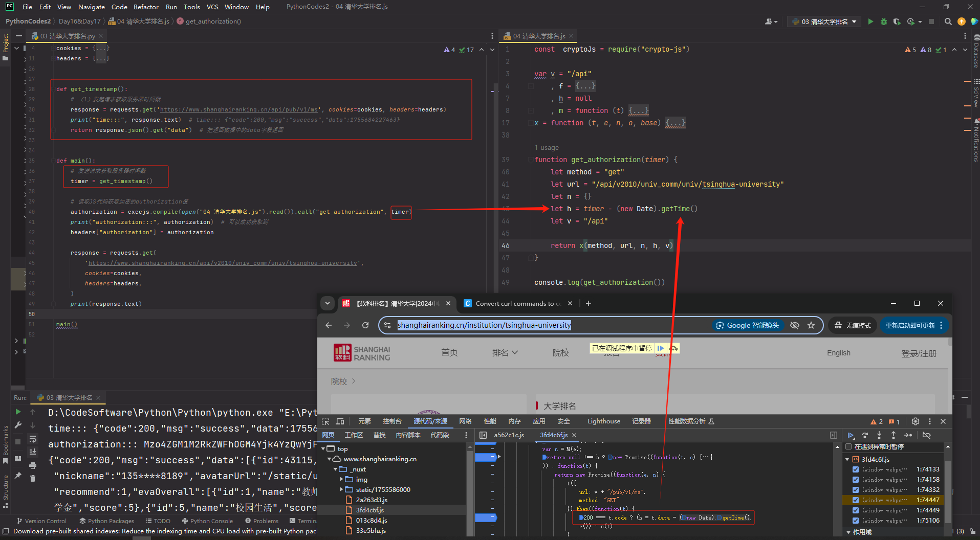Open Search Everywhere magnifier in PyCharm
980x540 pixels.
948,21
